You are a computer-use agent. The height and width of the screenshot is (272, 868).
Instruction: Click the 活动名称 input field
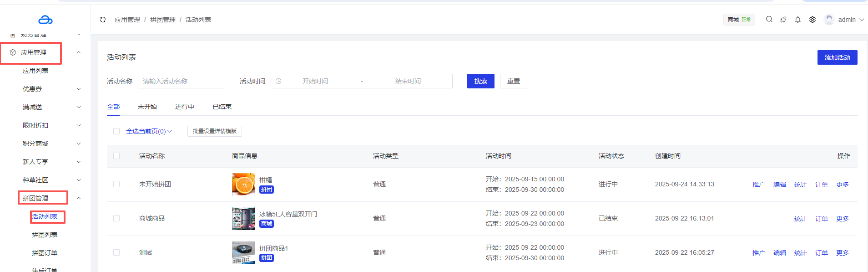click(181, 81)
